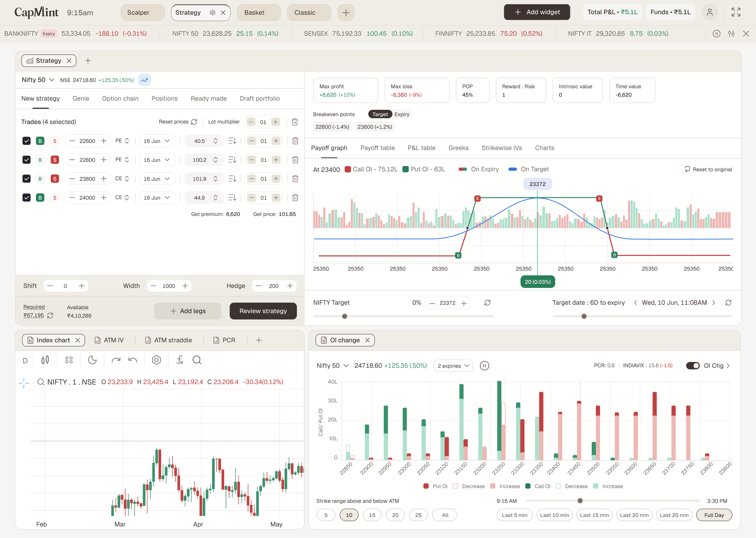Viewport: 756px width, 538px height.
Task: Click the redo arrow in chart toolbar
Action: (x=116, y=360)
